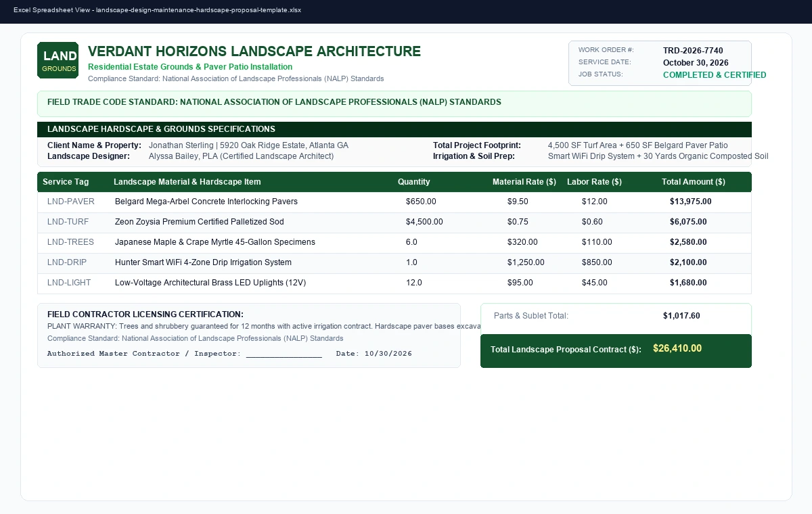This screenshot has width=812, height=514.
Task: Click Zeon Zoysia Premium Certified Palletized Sod
Action: click(200, 222)
